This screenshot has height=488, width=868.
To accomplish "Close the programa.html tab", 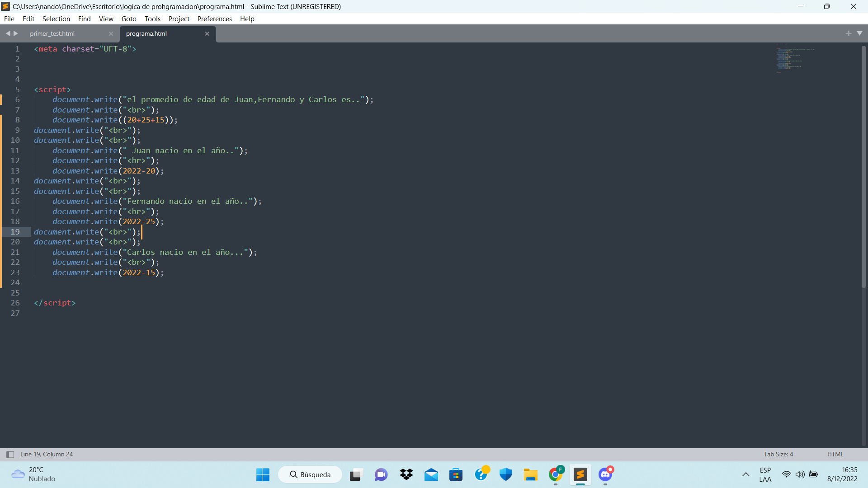I will click(x=207, y=33).
